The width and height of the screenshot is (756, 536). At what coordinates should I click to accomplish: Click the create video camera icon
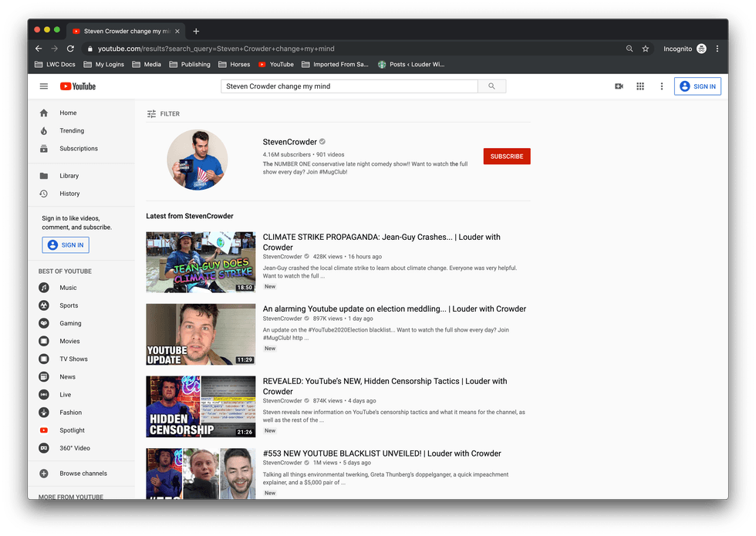click(619, 86)
